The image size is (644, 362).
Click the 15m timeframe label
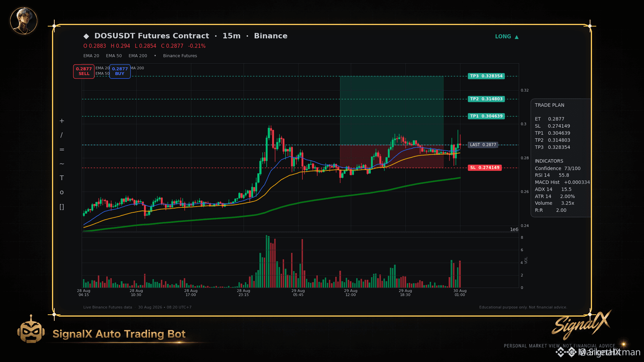231,36
